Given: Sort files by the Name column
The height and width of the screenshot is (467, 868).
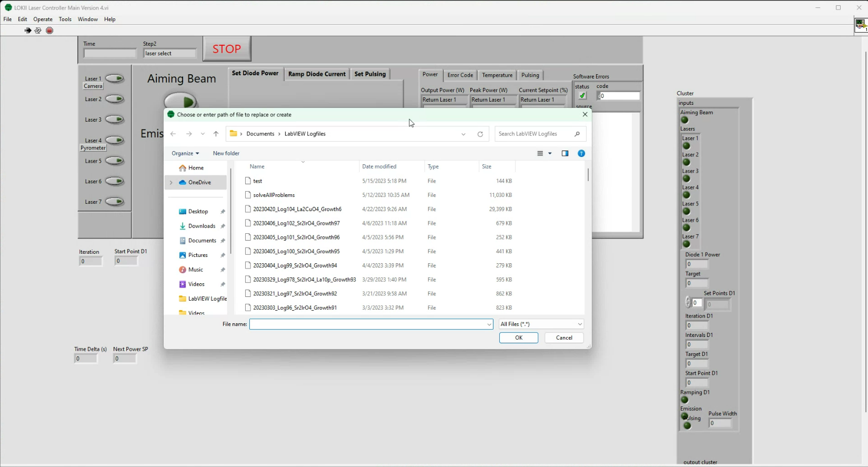Looking at the screenshot, I should point(257,166).
